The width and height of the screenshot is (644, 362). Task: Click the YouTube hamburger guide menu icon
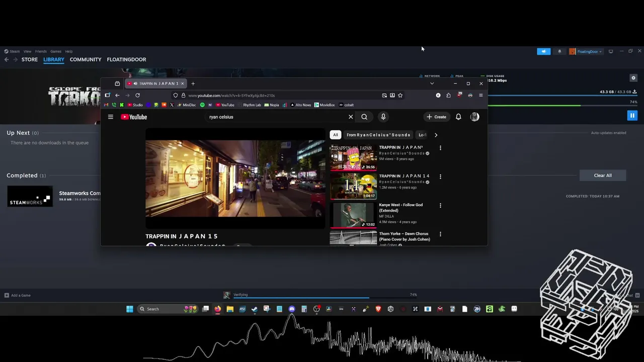111,117
